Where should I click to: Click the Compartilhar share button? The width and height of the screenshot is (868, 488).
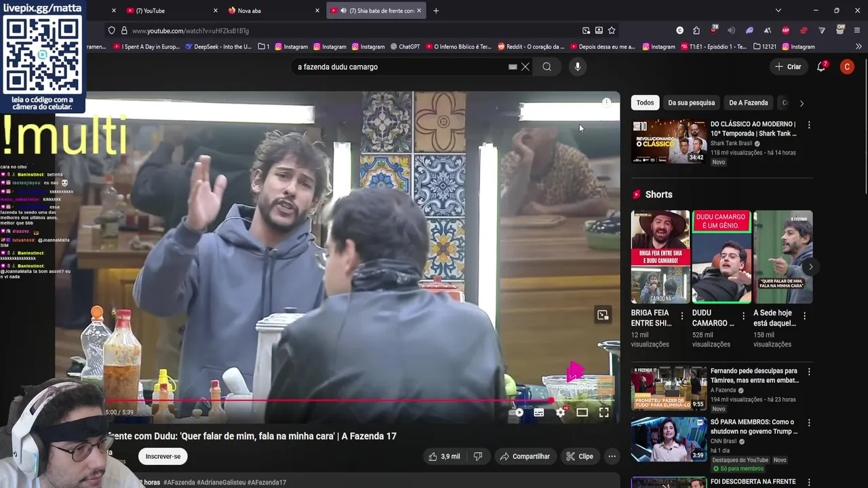pyautogui.click(x=524, y=456)
